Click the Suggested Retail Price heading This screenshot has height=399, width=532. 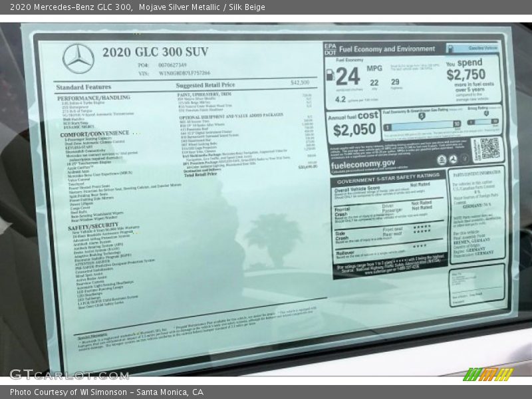pos(205,85)
